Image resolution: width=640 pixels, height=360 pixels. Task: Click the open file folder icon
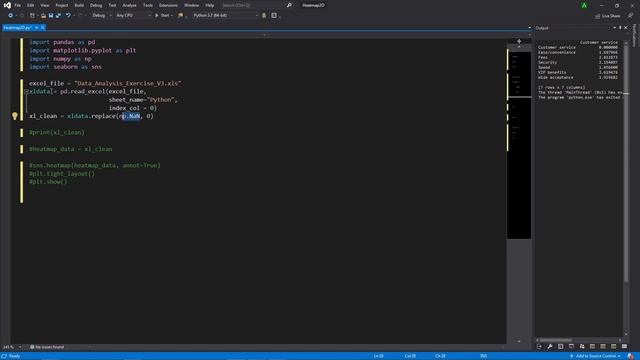pyautogui.click(x=43, y=16)
